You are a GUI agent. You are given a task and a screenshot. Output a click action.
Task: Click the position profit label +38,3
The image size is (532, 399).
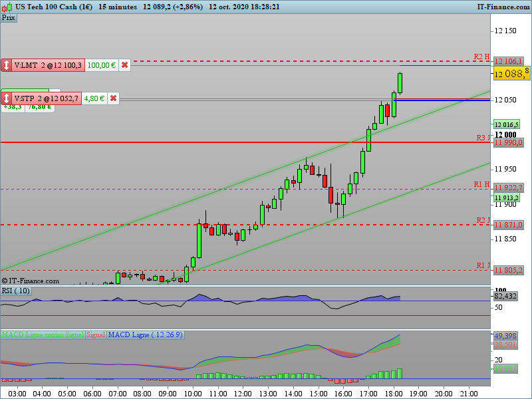coord(13,107)
